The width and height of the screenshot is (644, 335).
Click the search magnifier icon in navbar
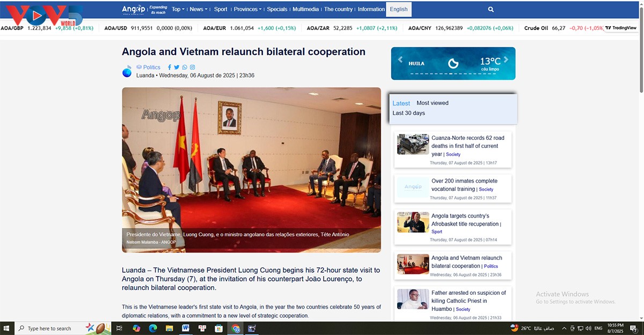coord(491,9)
